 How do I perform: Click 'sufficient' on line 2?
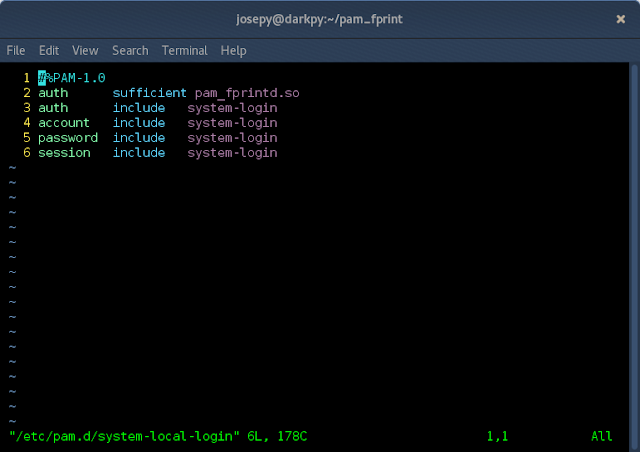(149, 93)
